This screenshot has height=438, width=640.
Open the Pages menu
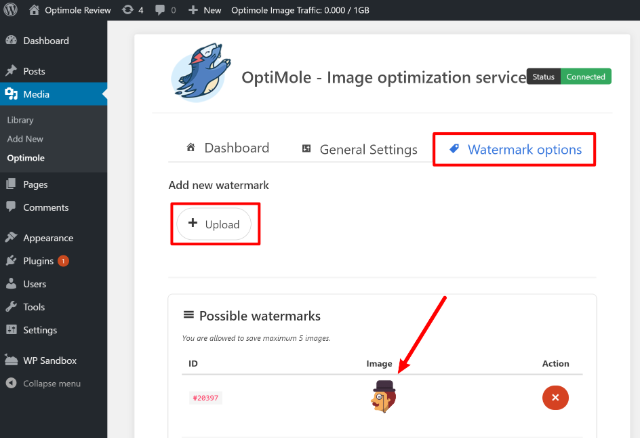[35, 185]
